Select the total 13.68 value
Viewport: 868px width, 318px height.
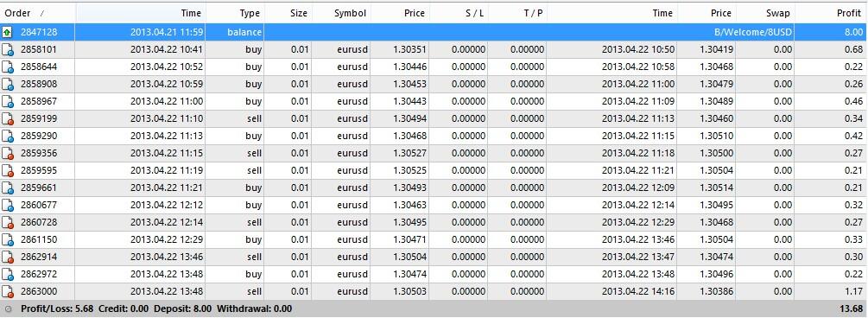coord(851,308)
